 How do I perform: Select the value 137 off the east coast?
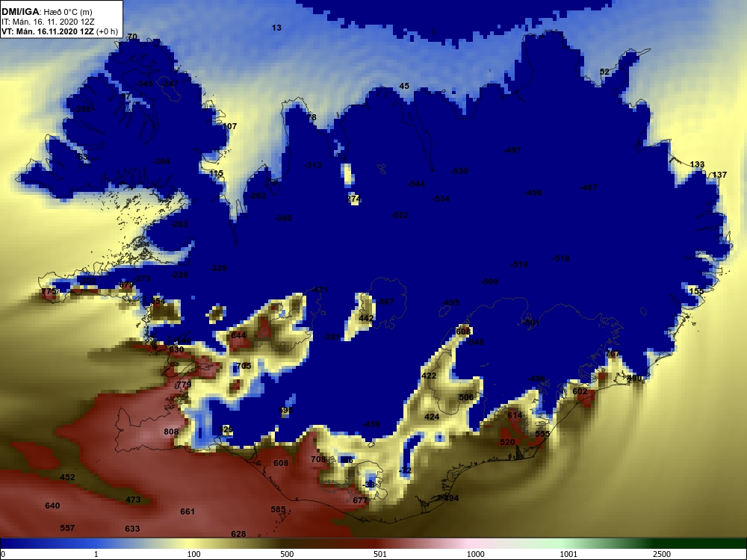point(719,175)
